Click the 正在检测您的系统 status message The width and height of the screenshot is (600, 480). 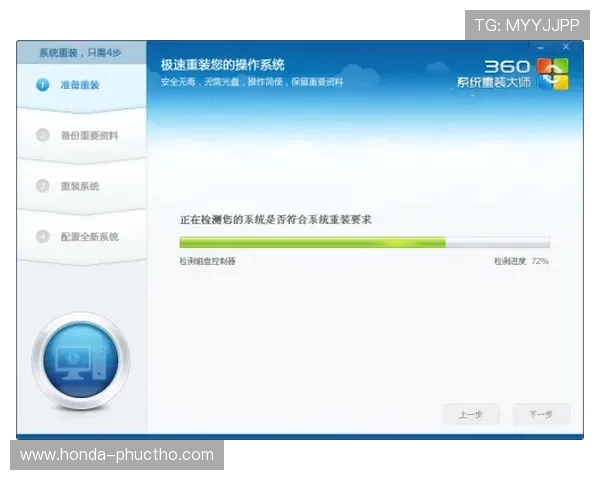point(276,220)
